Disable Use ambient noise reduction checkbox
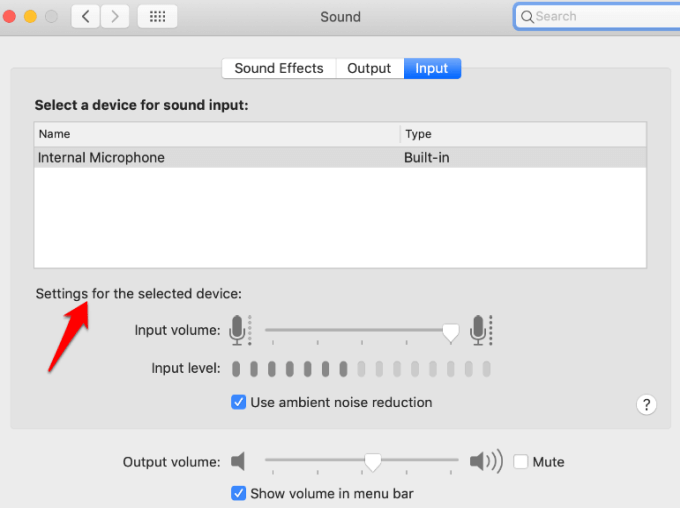The height and width of the screenshot is (508, 680). pyautogui.click(x=239, y=402)
